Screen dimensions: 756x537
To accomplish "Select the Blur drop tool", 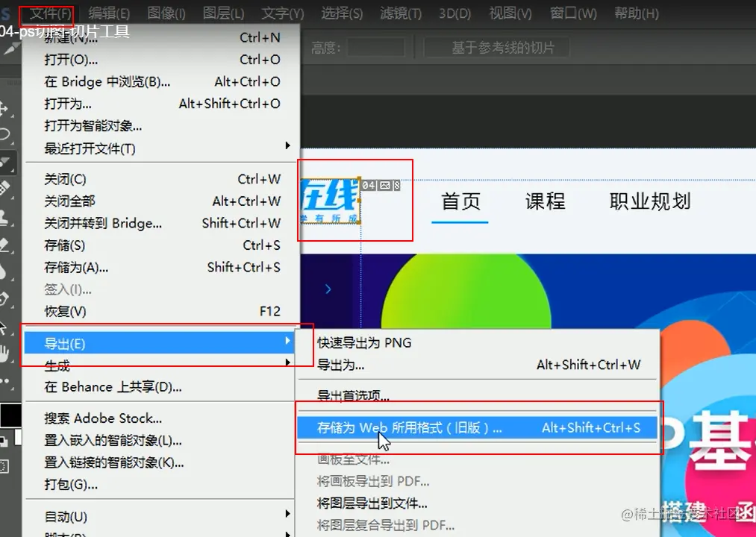I will point(4,271).
